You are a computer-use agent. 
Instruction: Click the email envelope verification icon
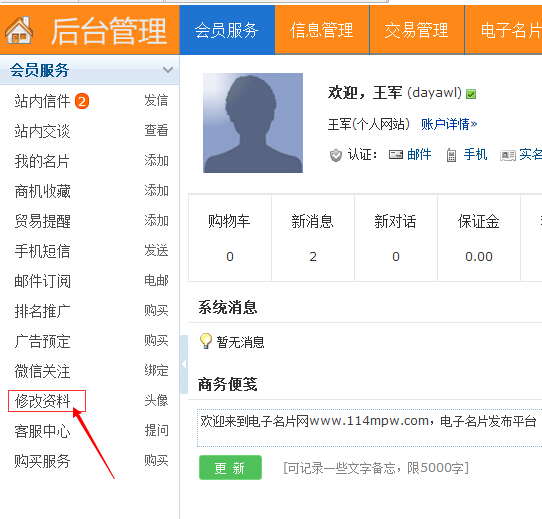pos(396,155)
